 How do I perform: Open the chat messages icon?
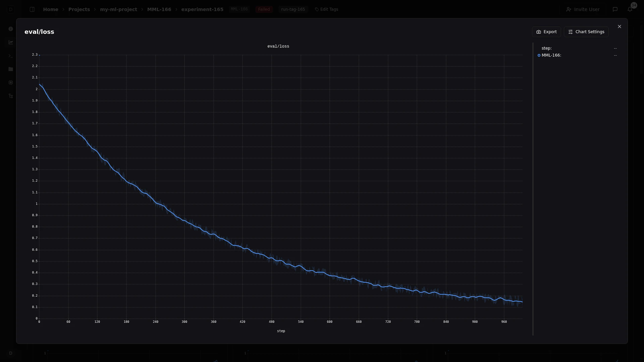pos(615,9)
